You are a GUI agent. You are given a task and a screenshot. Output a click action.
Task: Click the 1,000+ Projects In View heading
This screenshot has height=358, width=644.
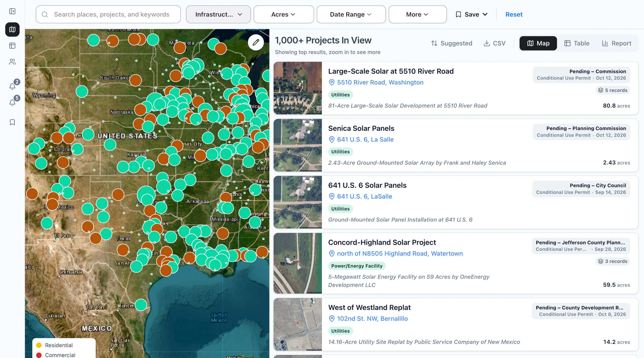click(x=323, y=40)
